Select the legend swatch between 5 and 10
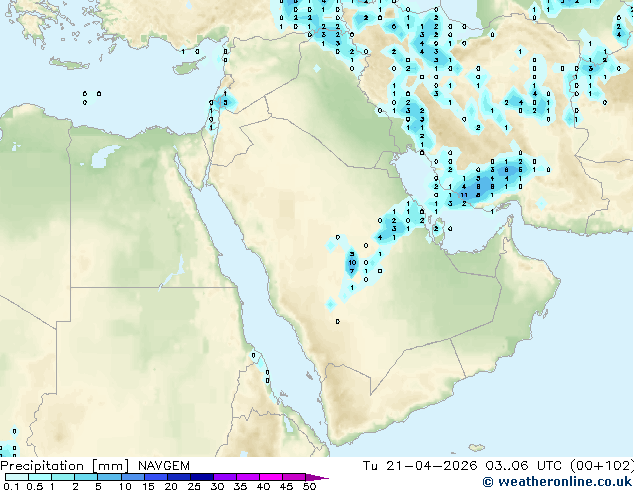Image resolution: width=634 pixels, height=490 pixels. pos(109,477)
